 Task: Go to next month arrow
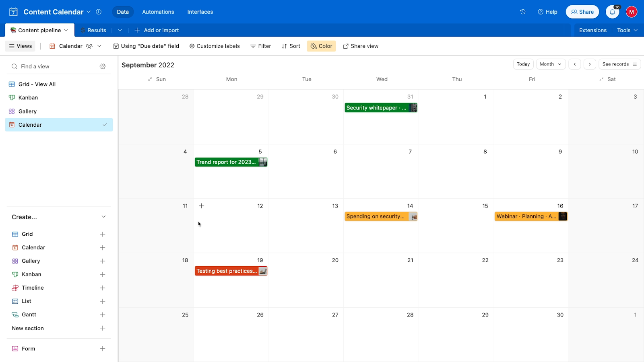point(590,64)
